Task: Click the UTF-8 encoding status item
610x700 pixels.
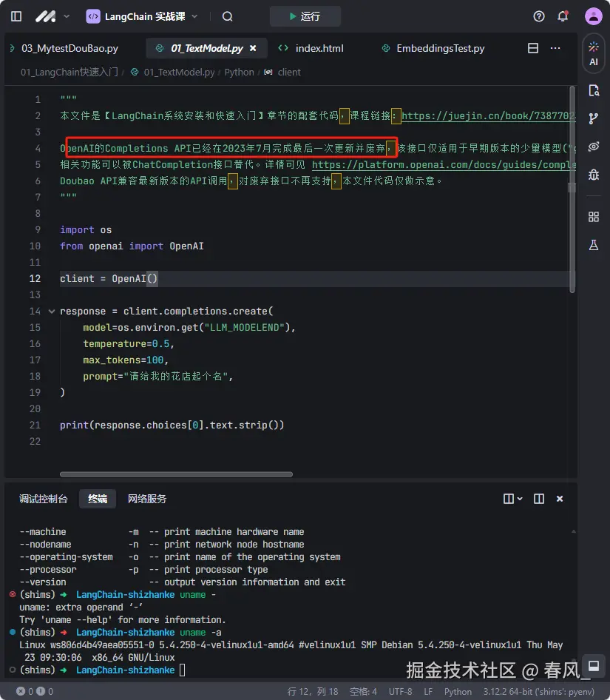Action: pyautogui.click(x=400, y=692)
